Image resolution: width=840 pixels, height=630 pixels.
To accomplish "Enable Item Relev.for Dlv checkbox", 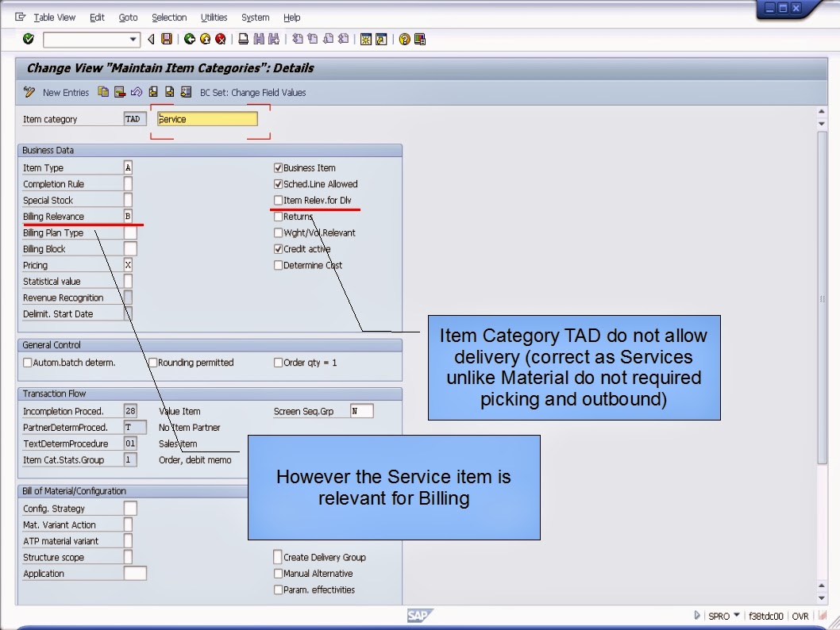I will pos(278,200).
